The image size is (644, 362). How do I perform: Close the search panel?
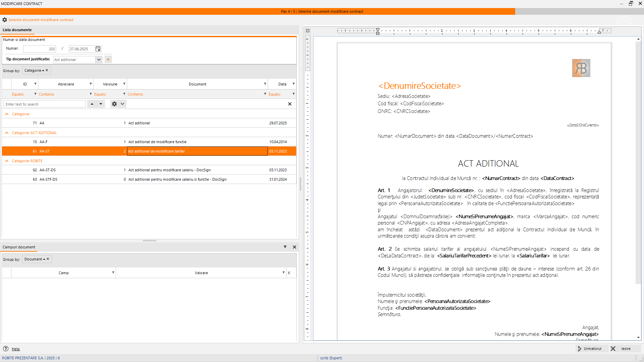click(x=290, y=104)
